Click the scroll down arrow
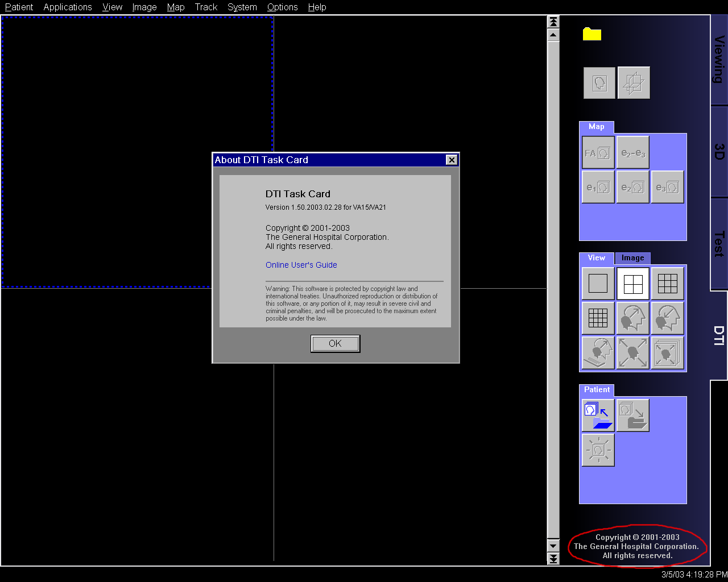The width and height of the screenshot is (728, 582). click(x=553, y=546)
